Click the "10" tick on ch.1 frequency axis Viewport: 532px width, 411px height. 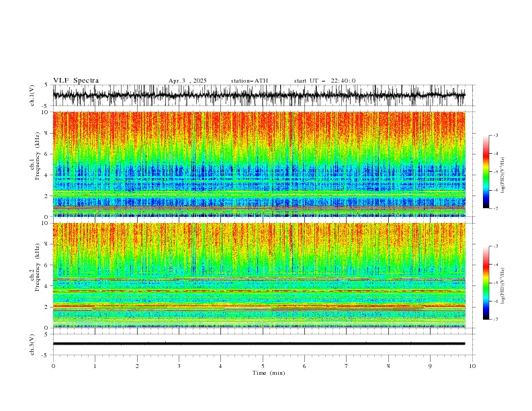point(44,112)
